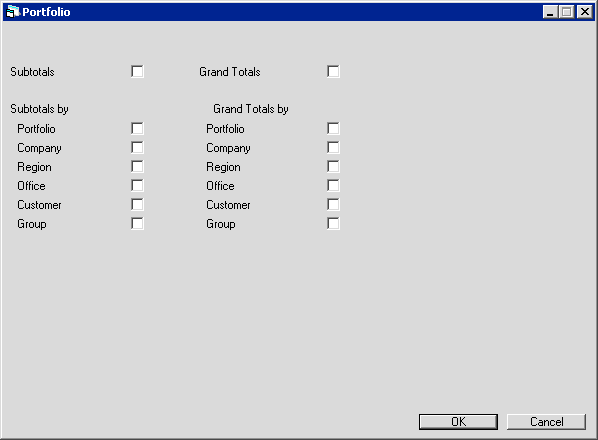Enable the Grand Totals checkbox

pyautogui.click(x=333, y=71)
